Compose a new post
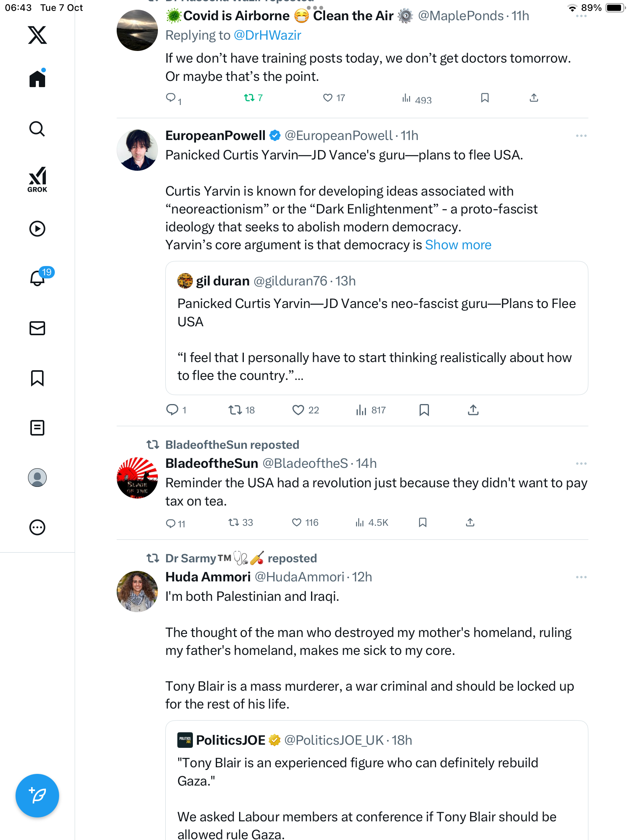Screen dimensions: 630x840 pyautogui.click(x=37, y=796)
